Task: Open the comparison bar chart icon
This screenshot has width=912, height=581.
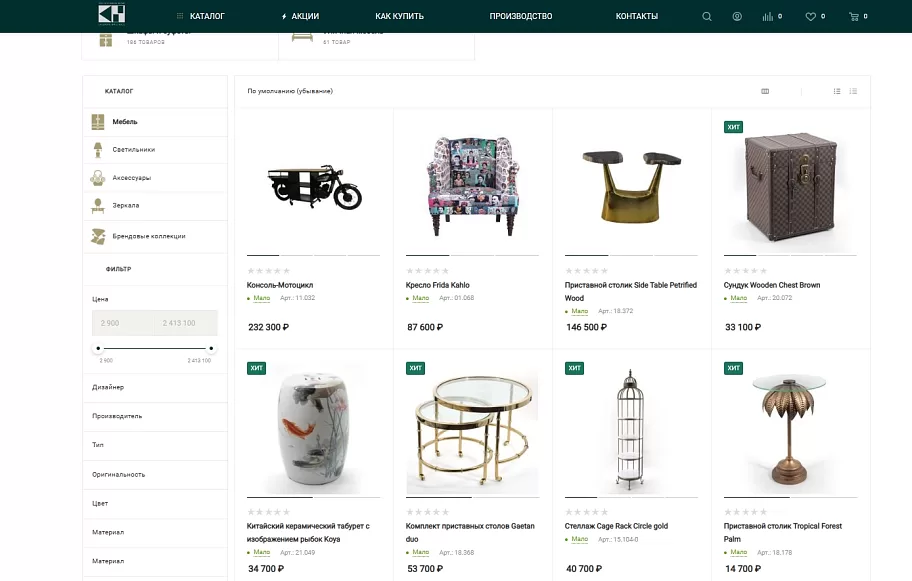Action: tap(768, 16)
